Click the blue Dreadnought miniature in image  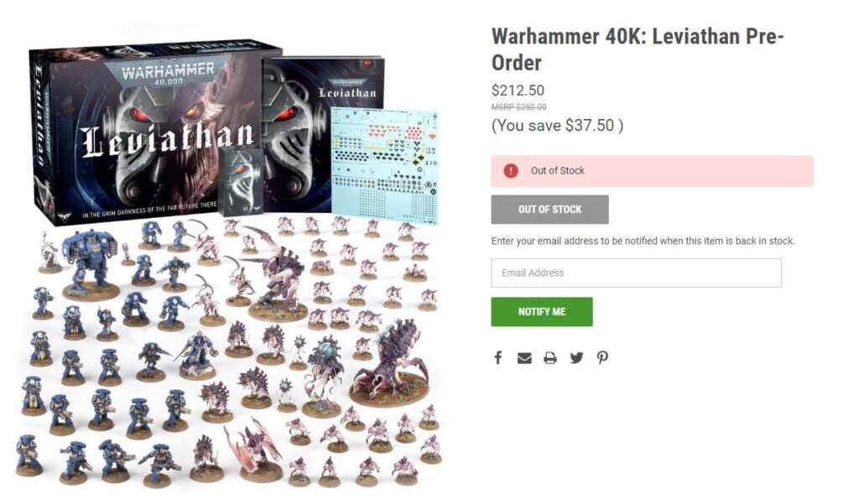coord(92,263)
